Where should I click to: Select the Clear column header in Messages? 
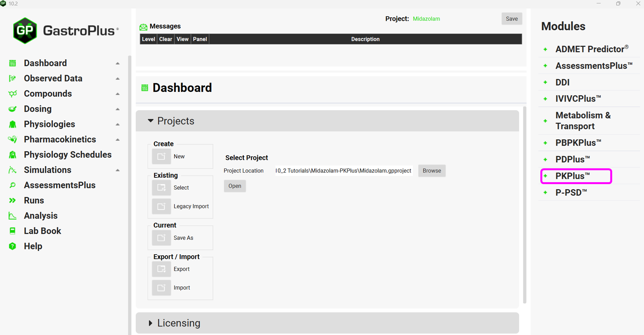(x=166, y=39)
